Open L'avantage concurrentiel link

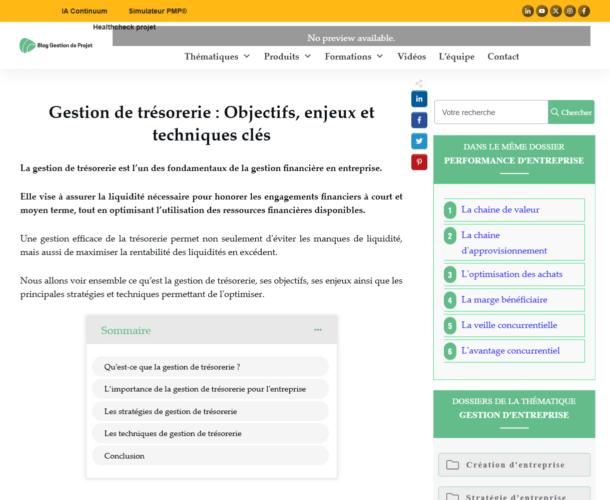[510, 351]
